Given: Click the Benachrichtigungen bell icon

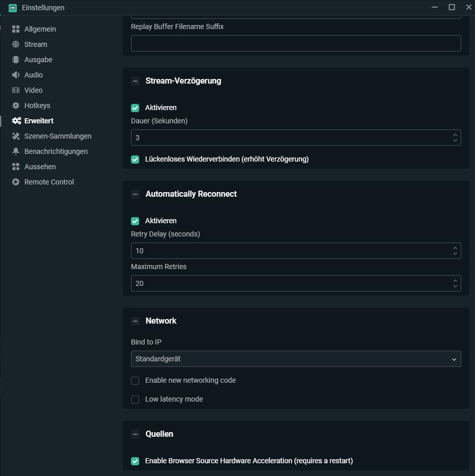Looking at the screenshot, I should (x=16, y=151).
